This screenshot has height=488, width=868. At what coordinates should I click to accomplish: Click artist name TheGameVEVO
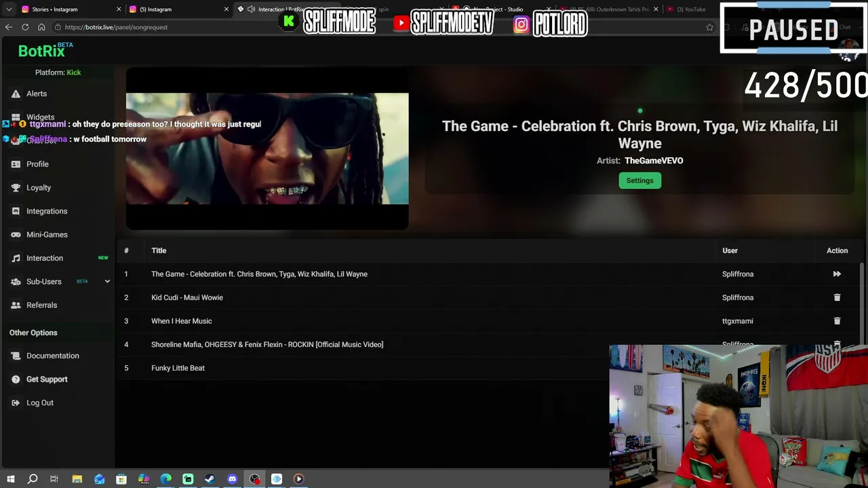click(654, 161)
